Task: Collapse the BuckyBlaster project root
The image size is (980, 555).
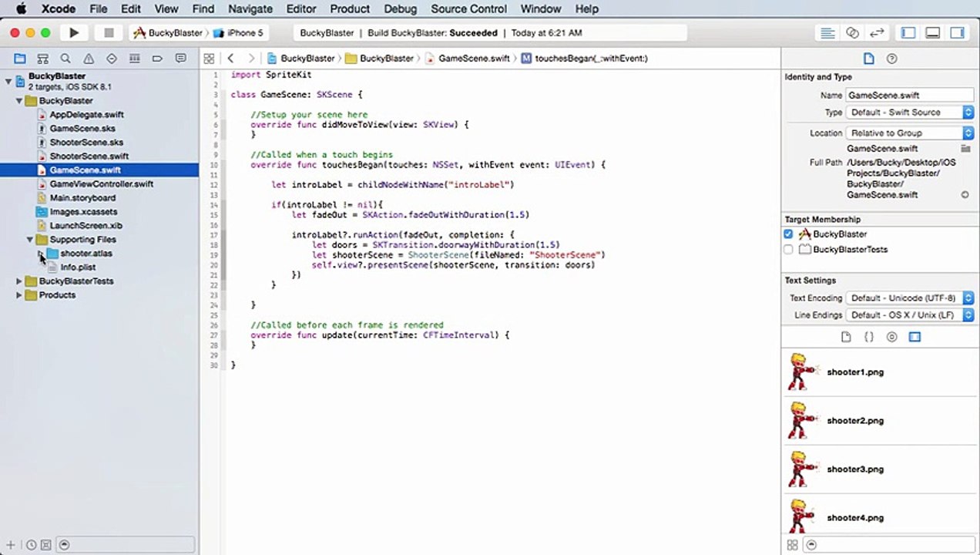Action: [x=8, y=81]
